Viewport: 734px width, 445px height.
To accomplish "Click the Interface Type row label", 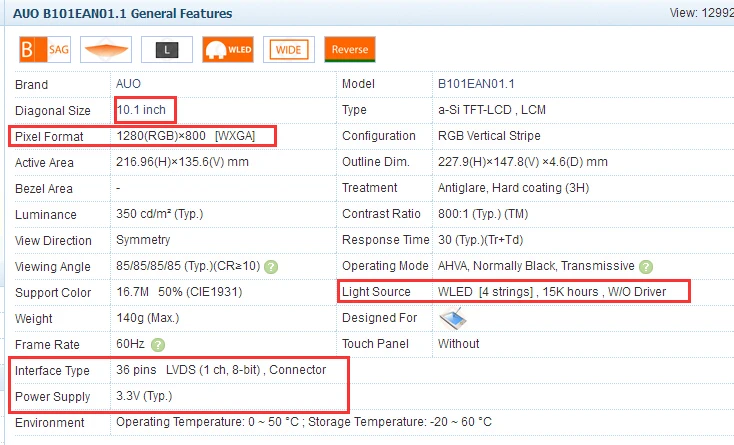I will [52, 371].
